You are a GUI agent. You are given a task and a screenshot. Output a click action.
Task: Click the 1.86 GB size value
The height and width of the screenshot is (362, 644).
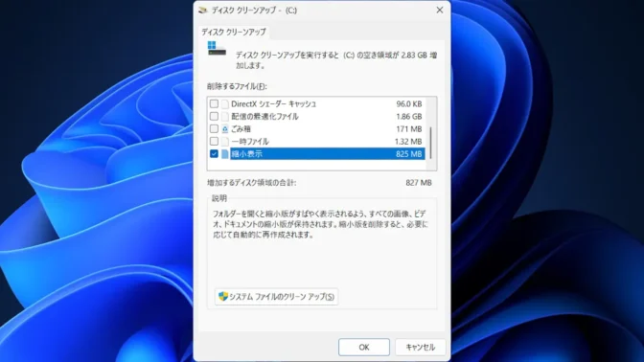coord(409,117)
